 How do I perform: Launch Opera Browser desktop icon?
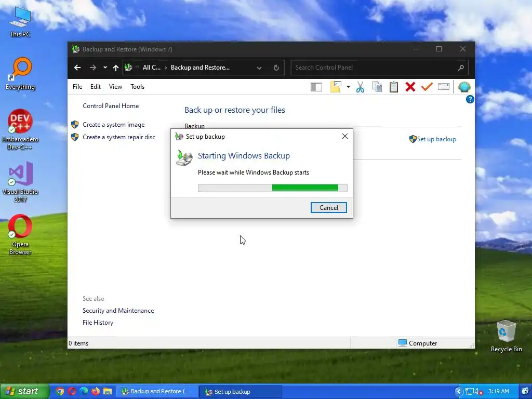(x=20, y=234)
